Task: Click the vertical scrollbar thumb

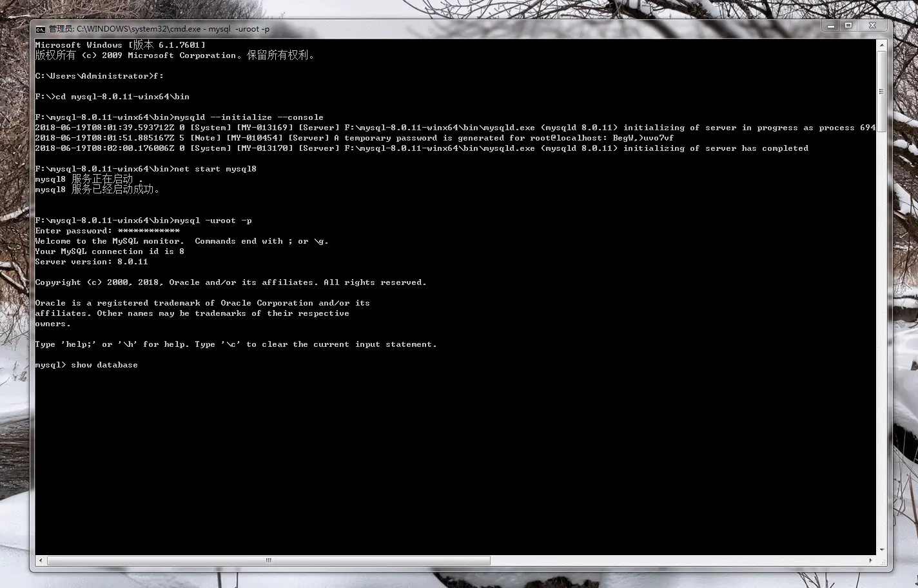Action: coord(881,91)
